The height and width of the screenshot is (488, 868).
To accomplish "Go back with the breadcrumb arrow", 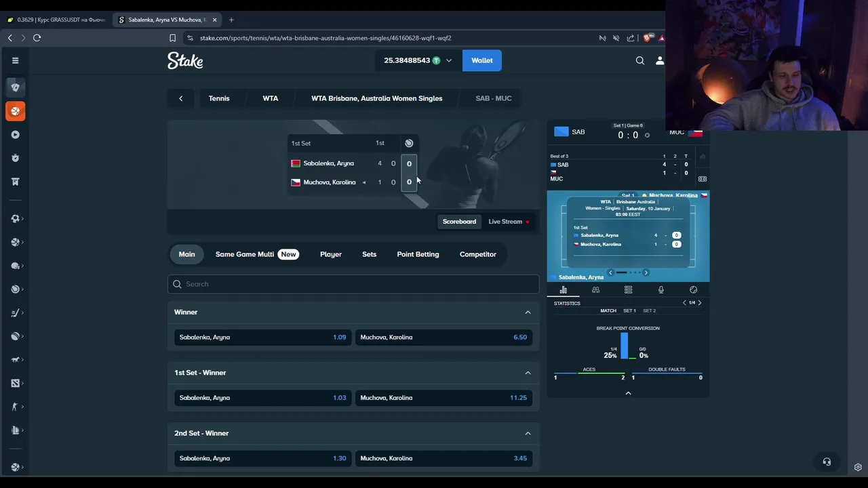I will 180,98.
